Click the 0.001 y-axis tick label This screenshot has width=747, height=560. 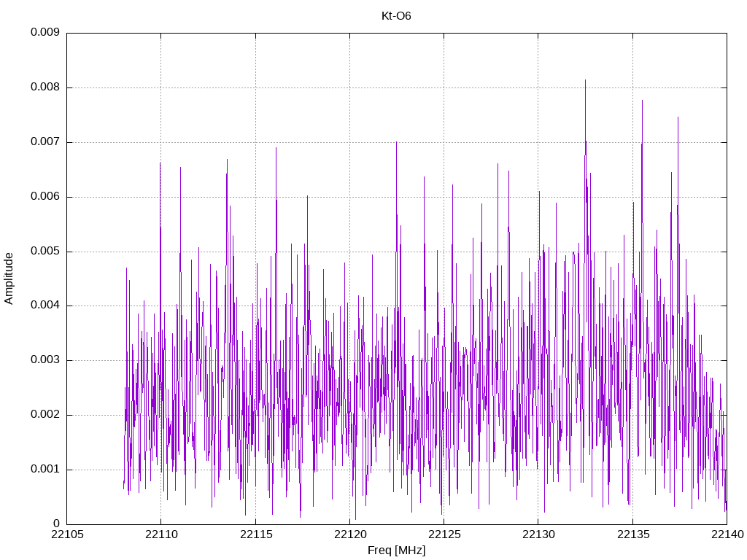pos(45,470)
